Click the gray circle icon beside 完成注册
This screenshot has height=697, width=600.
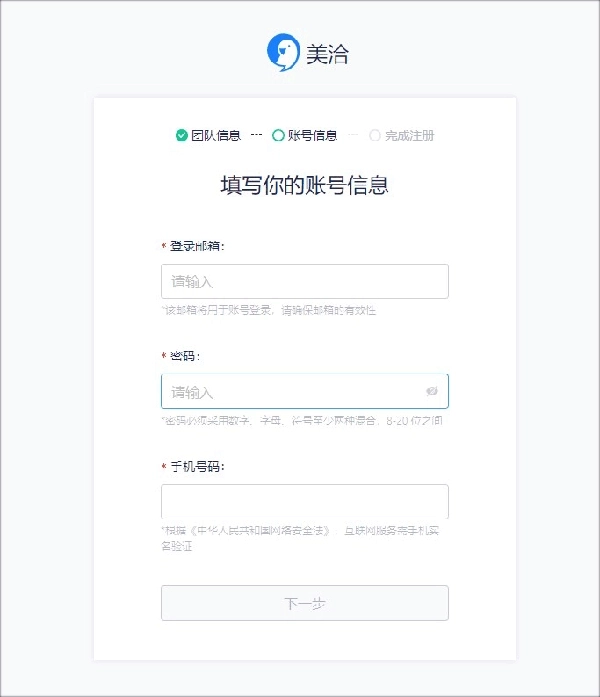375,135
